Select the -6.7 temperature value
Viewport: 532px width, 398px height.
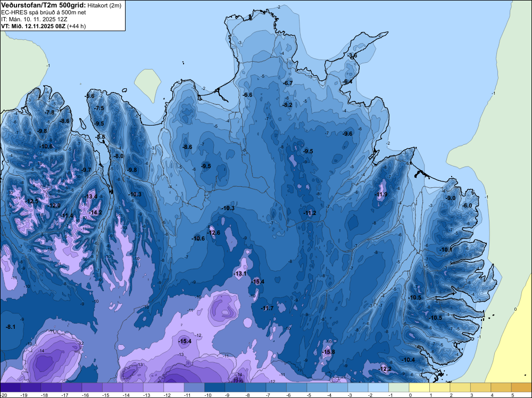click(288, 83)
